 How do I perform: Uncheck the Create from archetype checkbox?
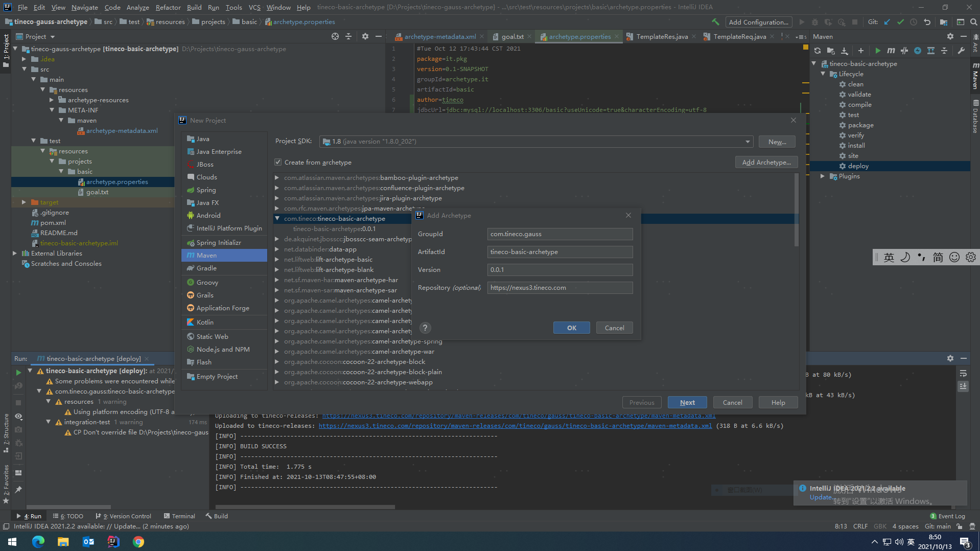click(x=278, y=163)
